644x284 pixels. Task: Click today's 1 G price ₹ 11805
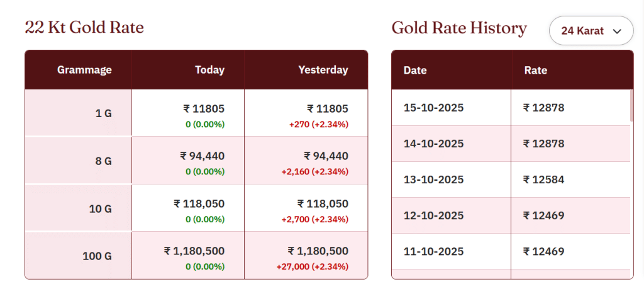pos(204,108)
